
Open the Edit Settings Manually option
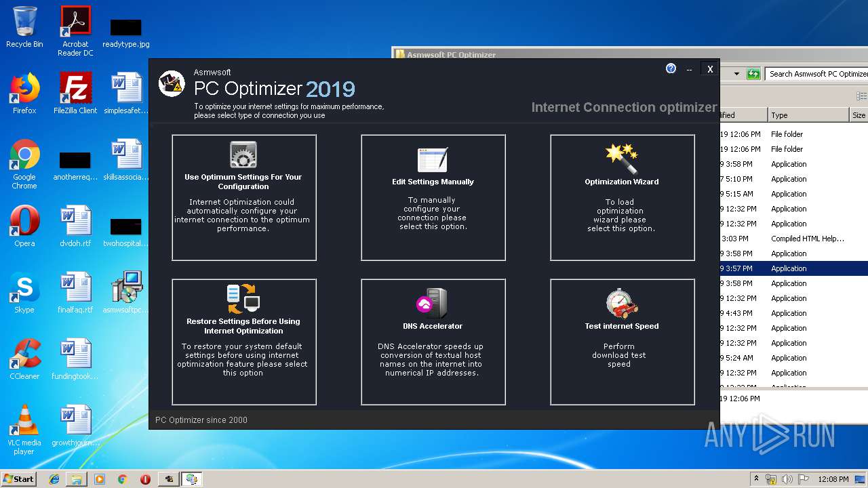(x=433, y=197)
